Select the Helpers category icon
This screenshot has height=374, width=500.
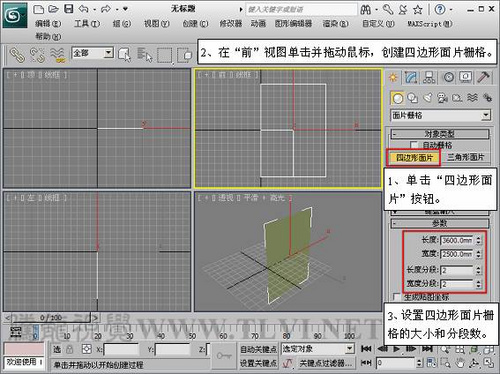tap(457, 98)
